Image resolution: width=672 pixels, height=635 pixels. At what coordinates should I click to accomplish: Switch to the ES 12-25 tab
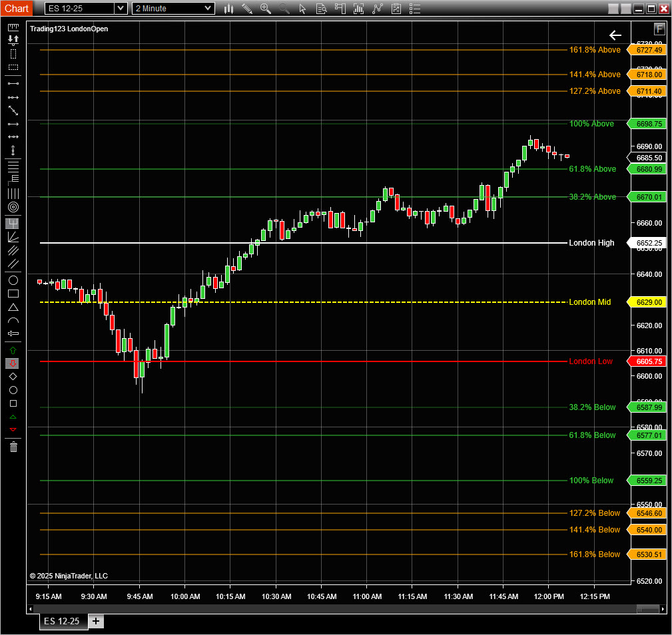click(x=63, y=621)
